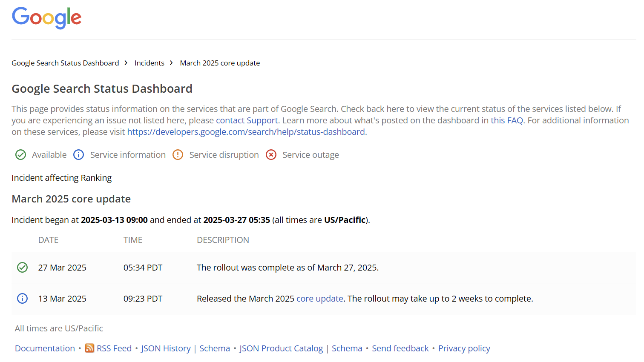
Task: Open the JSON Product Catalog link
Action: point(281,348)
